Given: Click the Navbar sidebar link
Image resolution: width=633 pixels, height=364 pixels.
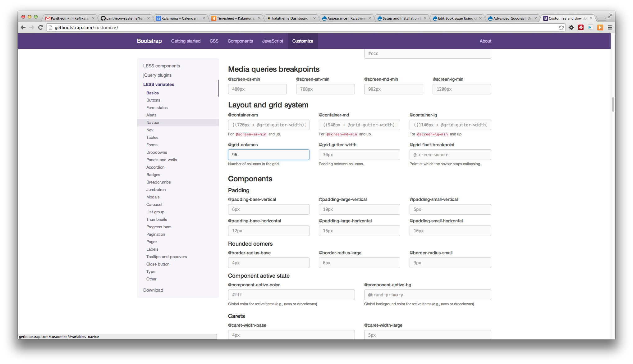Looking at the screenshot, I should click(x=153, y=122).
